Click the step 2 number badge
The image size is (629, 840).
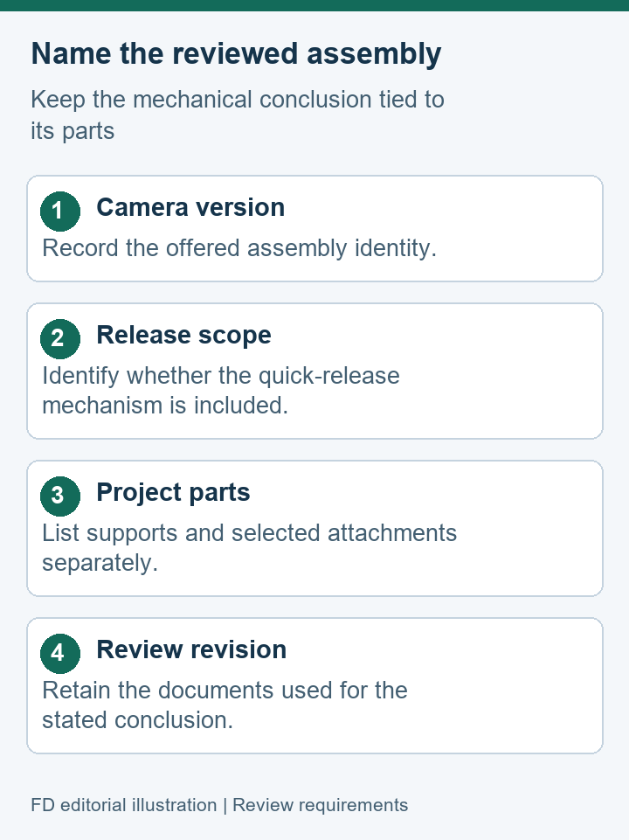[x=60, y=338]
